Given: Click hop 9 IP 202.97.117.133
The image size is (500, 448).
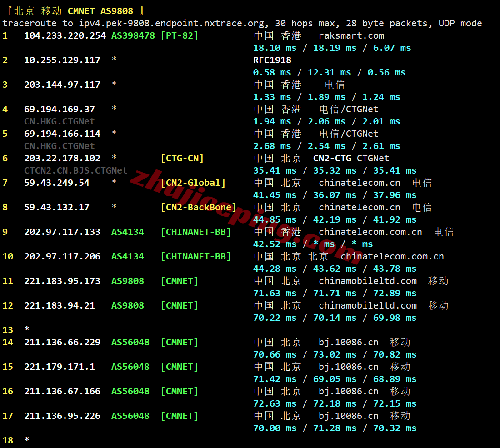Looking at the screenshot, I should pos(62,232).
